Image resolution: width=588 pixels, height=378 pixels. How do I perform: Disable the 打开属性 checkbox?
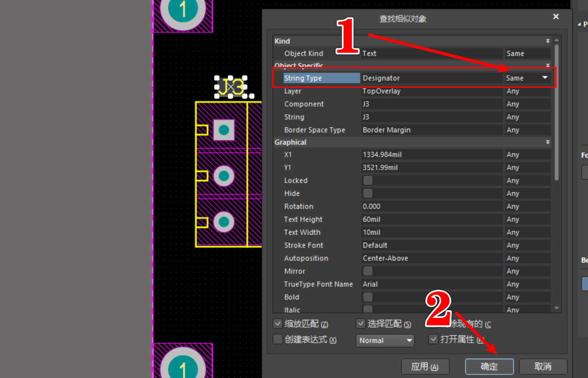point(433,340)
